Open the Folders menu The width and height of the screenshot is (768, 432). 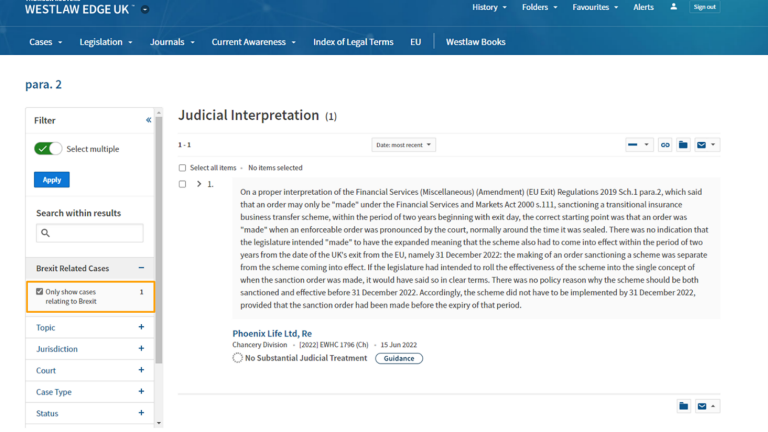coord(539,7)
